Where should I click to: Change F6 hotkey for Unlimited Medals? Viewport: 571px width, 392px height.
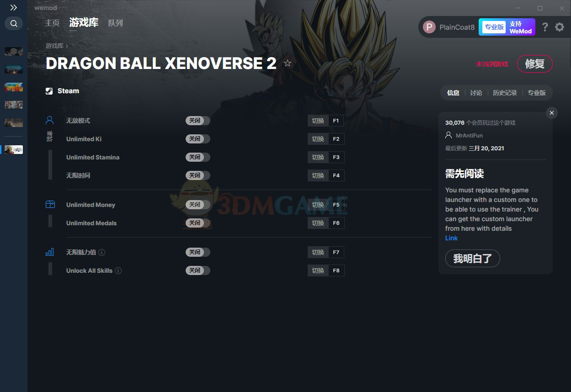(x=326, y=223)
